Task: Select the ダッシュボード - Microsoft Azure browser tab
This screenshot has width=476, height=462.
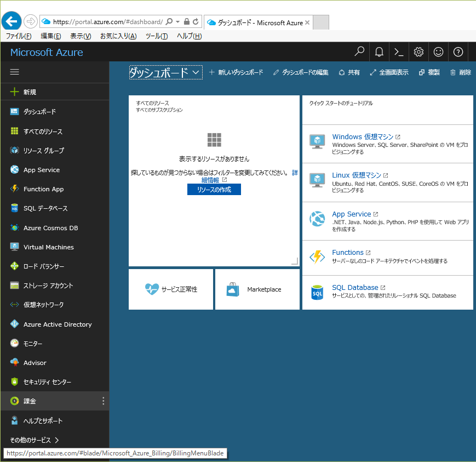Action: click(x=258, y=22)
